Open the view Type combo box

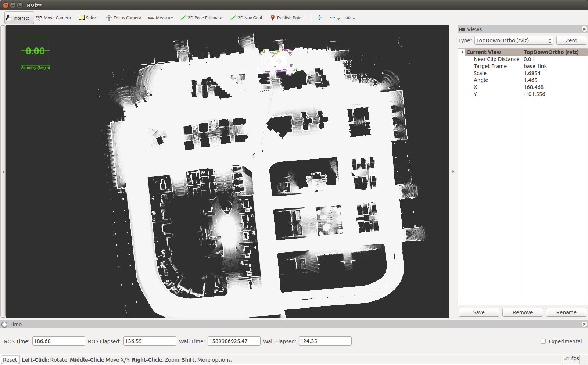[514, 40]
